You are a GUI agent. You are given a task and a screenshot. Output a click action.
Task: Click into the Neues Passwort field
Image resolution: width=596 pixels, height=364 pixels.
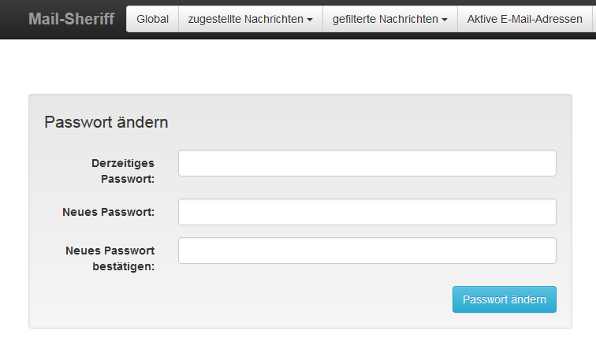[x=367, y=212]
